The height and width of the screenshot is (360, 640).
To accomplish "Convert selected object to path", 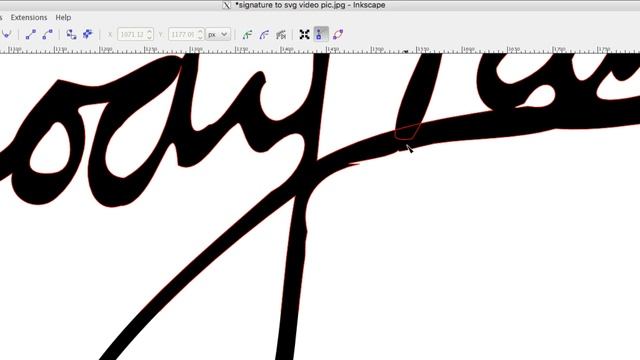I will pos(71,34).
